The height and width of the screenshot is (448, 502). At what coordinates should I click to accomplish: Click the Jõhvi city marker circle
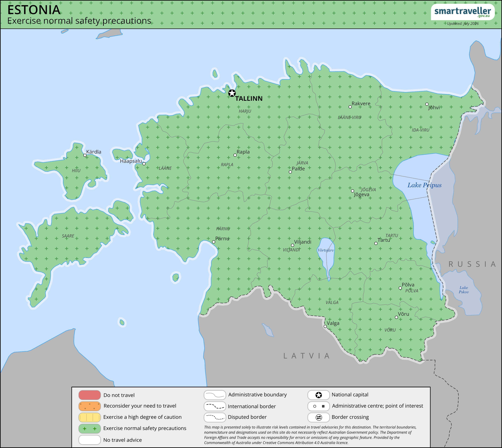coord(427,104)
